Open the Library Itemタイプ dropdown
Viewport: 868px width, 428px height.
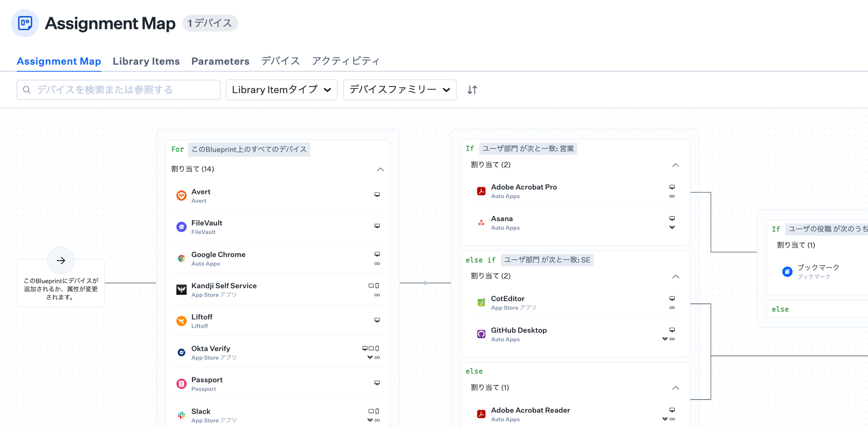click(281, 90)
